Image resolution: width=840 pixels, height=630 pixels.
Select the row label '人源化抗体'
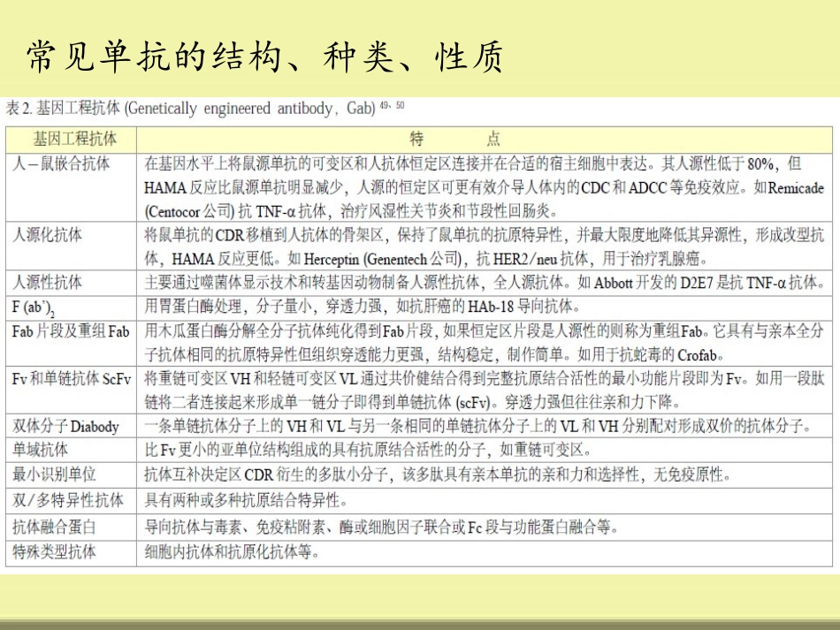pos(47,235)
